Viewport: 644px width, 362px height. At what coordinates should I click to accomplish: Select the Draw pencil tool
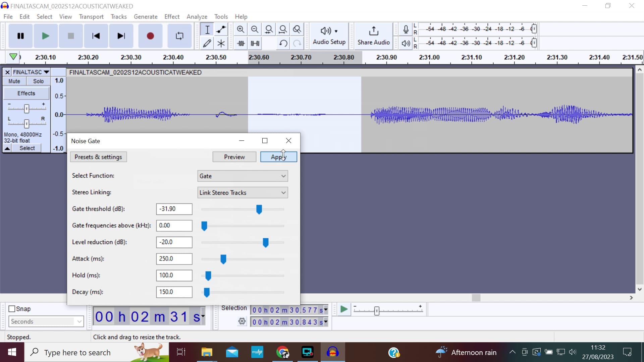[207, 43]
